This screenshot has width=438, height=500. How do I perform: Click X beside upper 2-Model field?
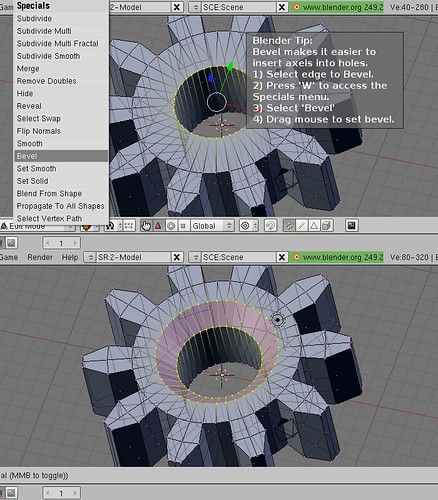coord(177,7)
